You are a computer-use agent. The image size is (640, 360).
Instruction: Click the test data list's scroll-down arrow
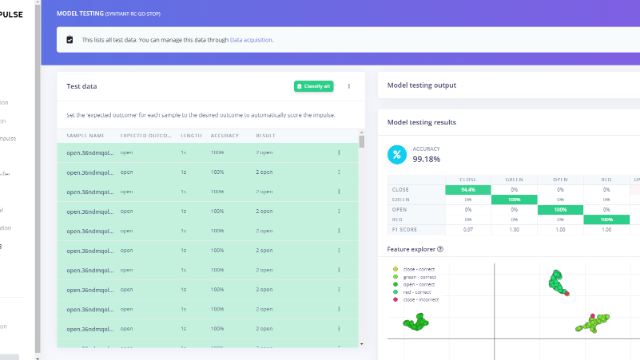(362, 344)
